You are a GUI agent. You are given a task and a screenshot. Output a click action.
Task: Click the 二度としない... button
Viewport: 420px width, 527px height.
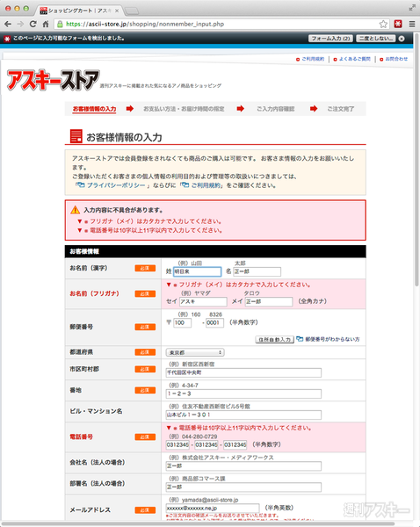pos(376,39)
